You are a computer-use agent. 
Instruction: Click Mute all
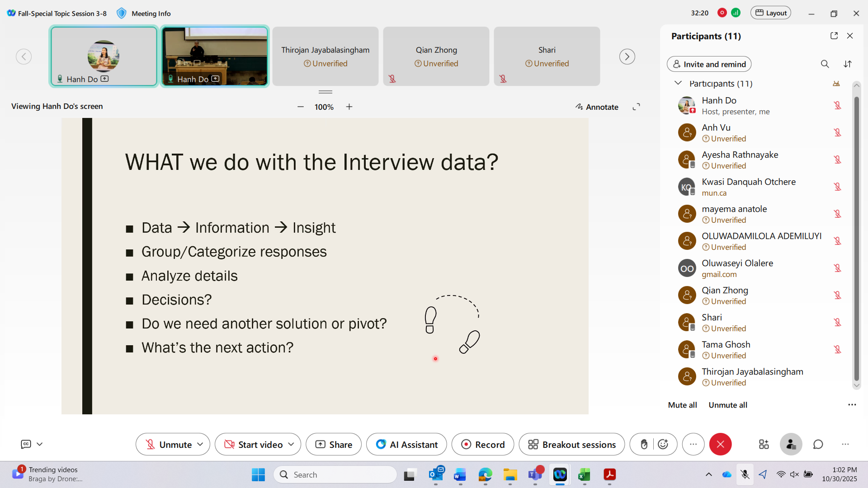point(682,405)
